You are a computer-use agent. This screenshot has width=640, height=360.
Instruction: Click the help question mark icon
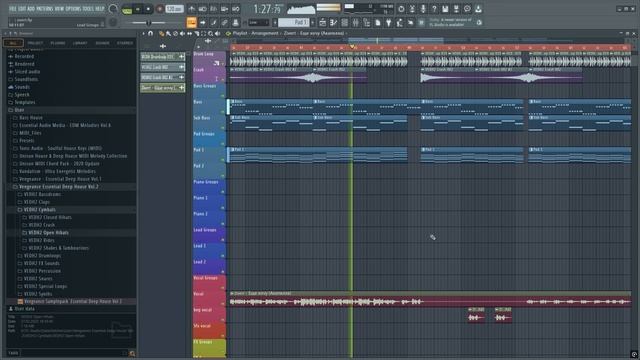coord(434,9)
